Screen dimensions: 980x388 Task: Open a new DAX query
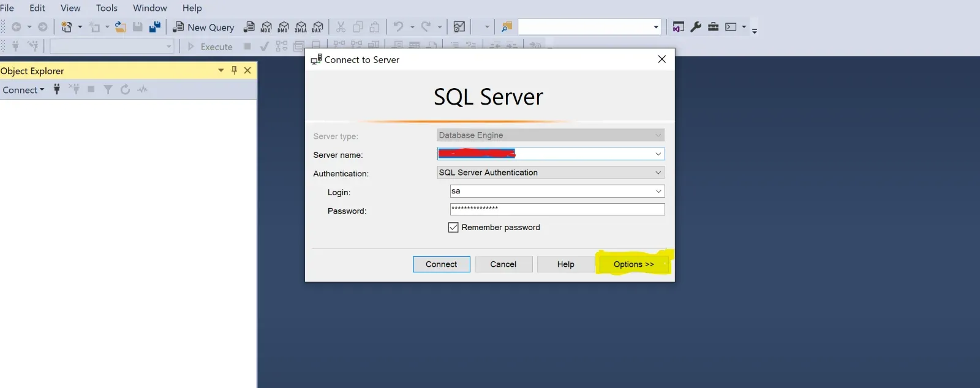318,27
